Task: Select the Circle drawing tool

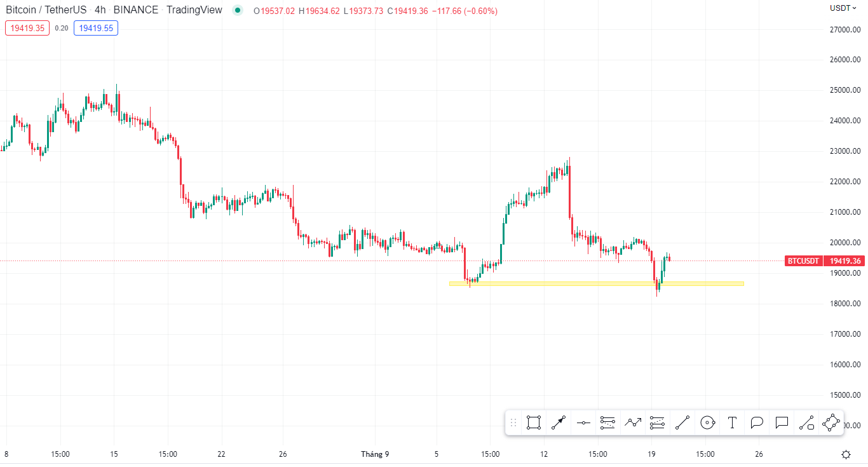Action: [707, 423]
